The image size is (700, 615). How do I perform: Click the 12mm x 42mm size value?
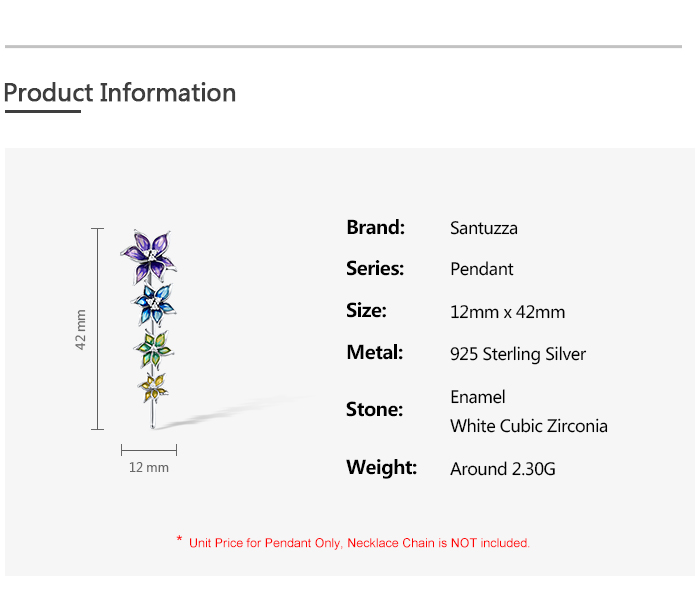[x=508, y=312]
